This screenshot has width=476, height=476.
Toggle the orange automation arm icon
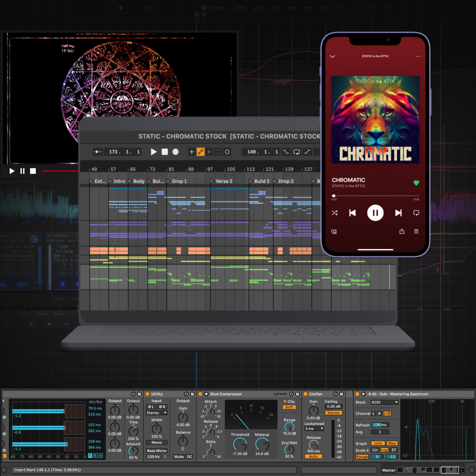click(x=200, y=152)
